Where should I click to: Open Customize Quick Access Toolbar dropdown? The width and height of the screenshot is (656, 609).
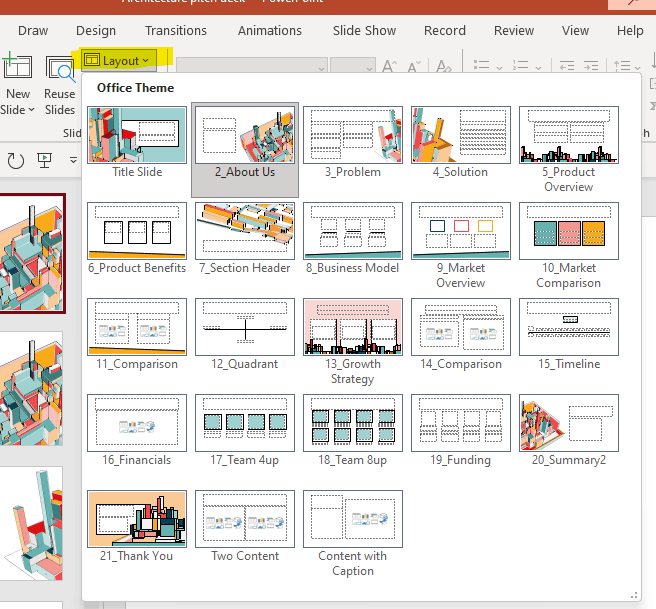(73, 160)
